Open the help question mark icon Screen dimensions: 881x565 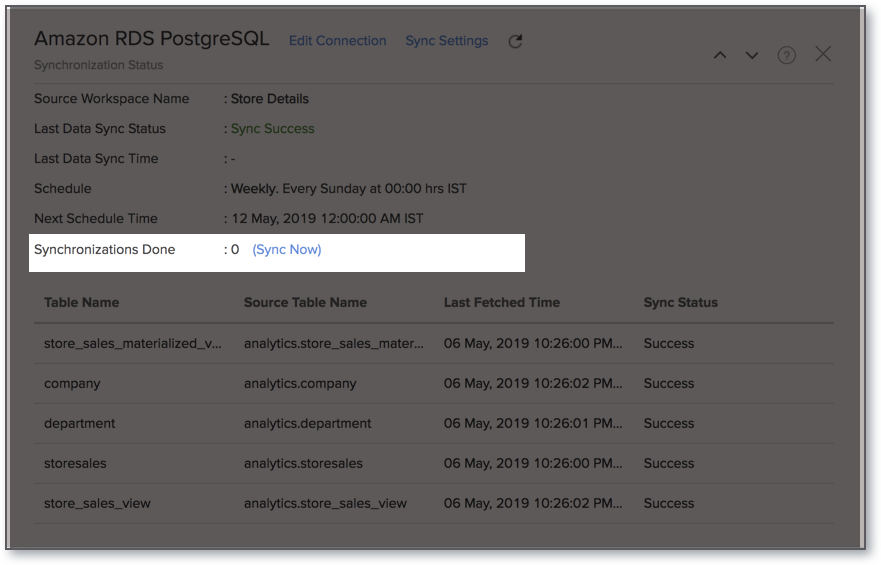[x=787, y=55]
